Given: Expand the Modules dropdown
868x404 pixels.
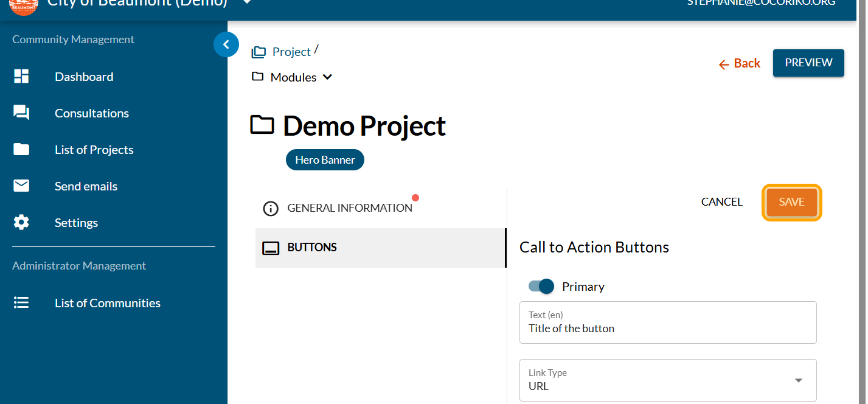Looking at the screenshot, I should point(327,77).
